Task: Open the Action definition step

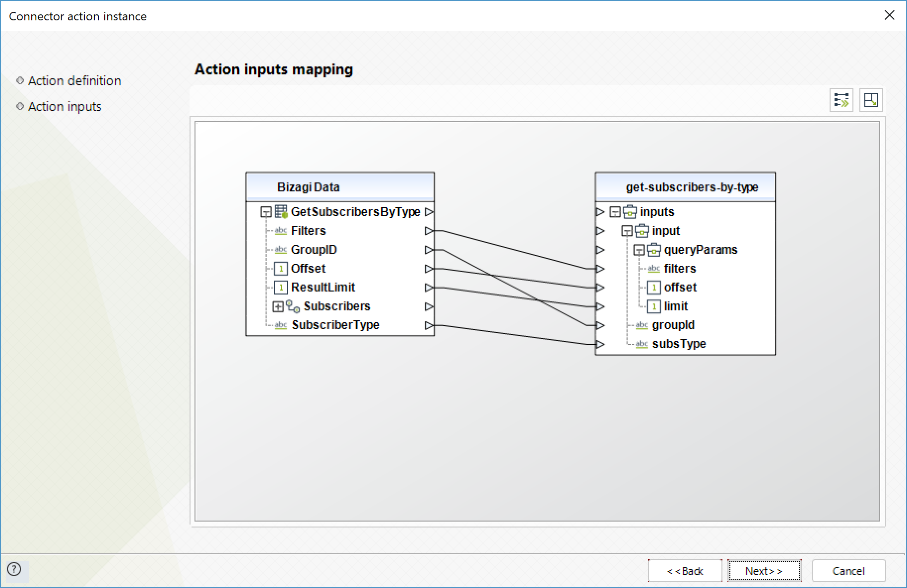Action: (74, 81)
